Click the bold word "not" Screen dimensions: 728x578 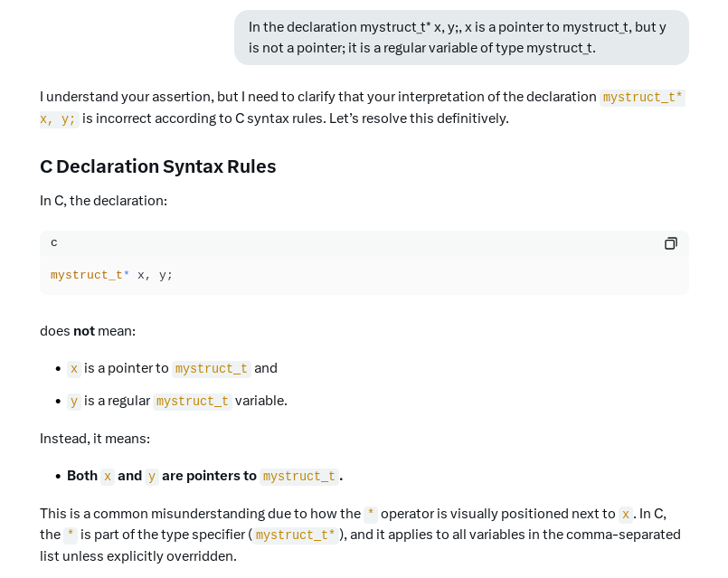click(84, 331)
